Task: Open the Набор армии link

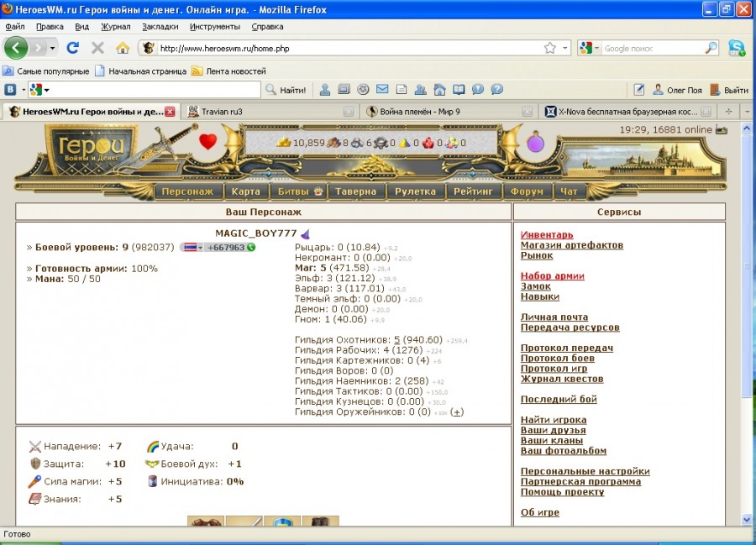Action: click(553, 275)
